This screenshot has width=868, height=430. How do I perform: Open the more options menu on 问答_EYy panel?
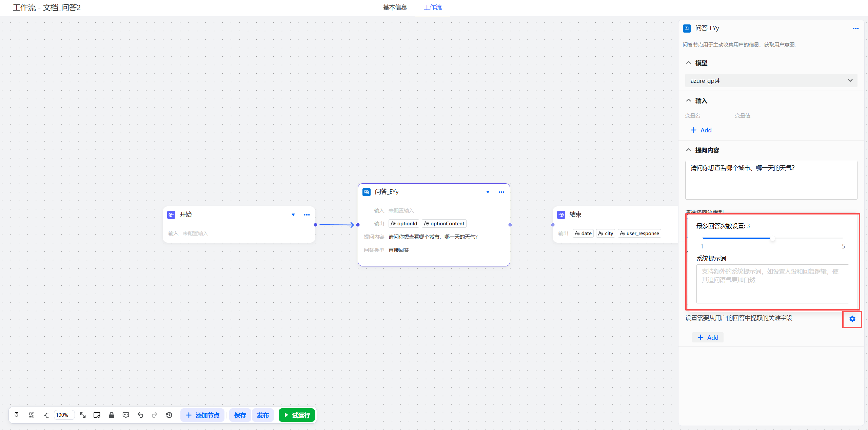tap(856, 29)
